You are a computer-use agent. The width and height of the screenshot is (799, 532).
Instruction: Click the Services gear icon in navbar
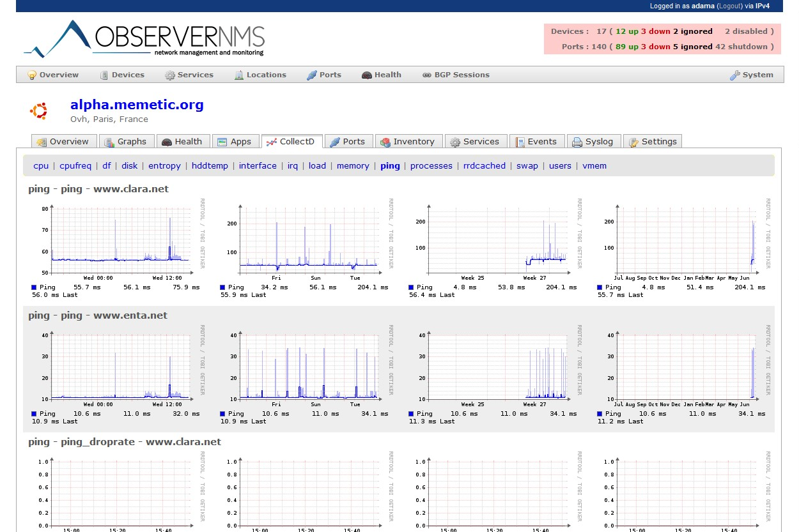pyautogui.click(x=169, y=75)
